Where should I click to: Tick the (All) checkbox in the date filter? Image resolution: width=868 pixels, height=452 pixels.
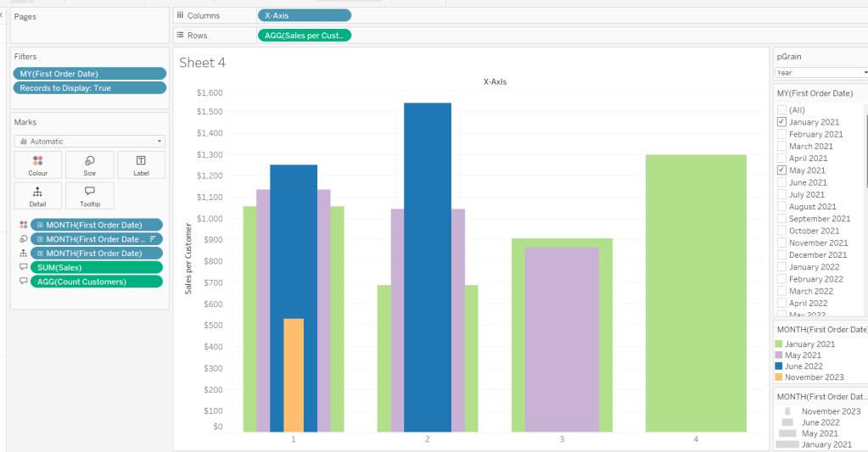tap(781, 110)
